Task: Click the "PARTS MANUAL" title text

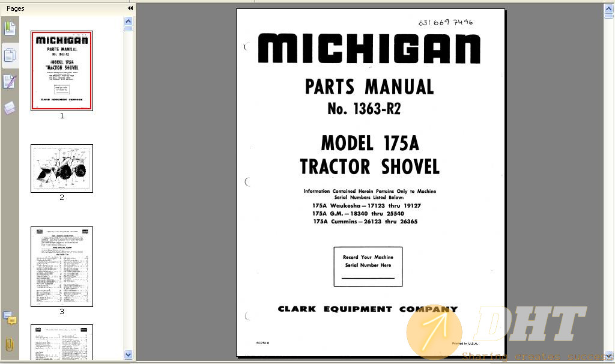Action: click(369, 86)
